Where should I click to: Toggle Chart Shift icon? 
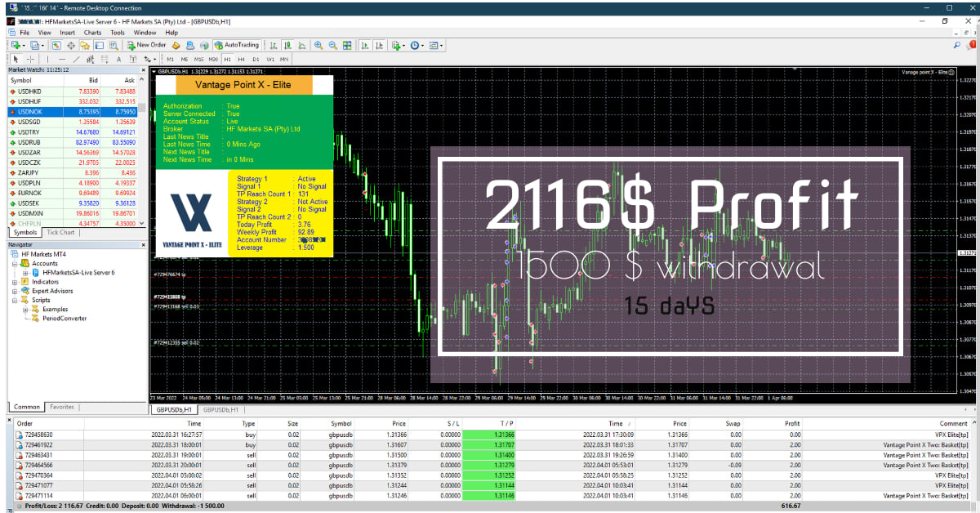tap(378, 45)
